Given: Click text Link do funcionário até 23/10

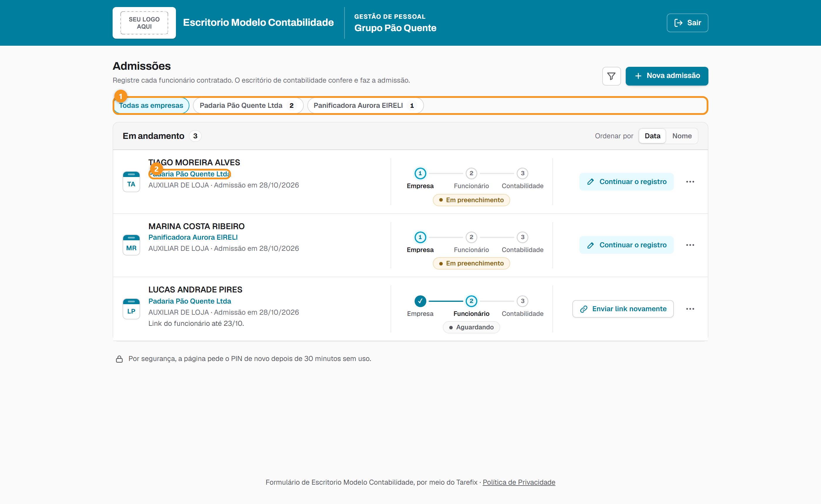Looking at the screenshot, I should [196, 323].
